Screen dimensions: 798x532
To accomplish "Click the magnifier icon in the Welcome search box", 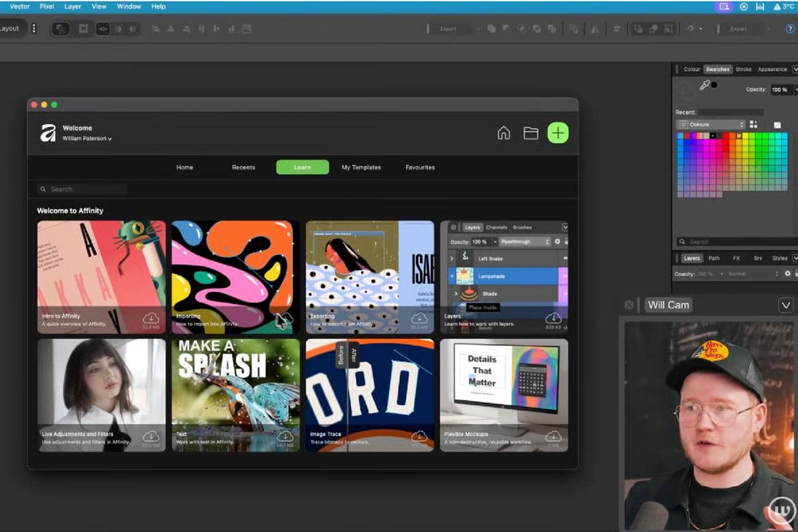I will pos(43,189).
